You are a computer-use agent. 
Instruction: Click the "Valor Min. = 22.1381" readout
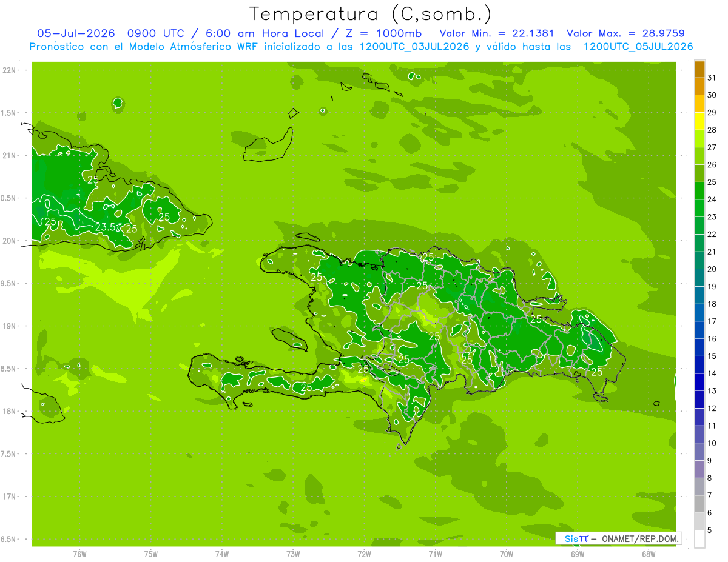coord(497,33)
